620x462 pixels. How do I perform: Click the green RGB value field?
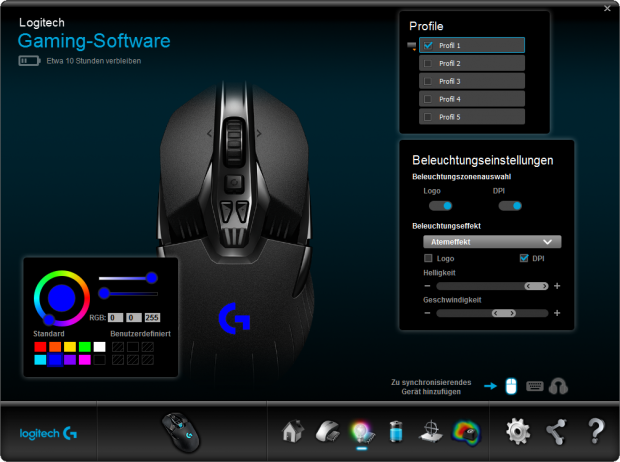pos(134,318)
